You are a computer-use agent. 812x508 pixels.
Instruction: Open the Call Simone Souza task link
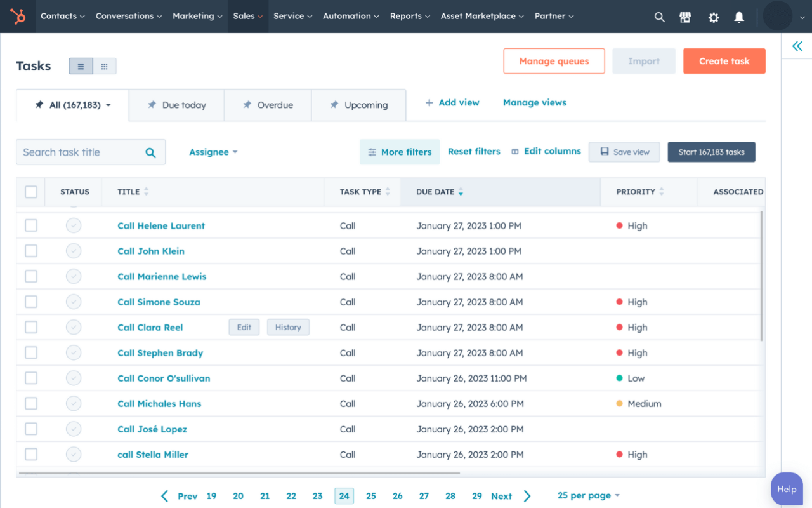pyautogui.click(x=159, y=302)
